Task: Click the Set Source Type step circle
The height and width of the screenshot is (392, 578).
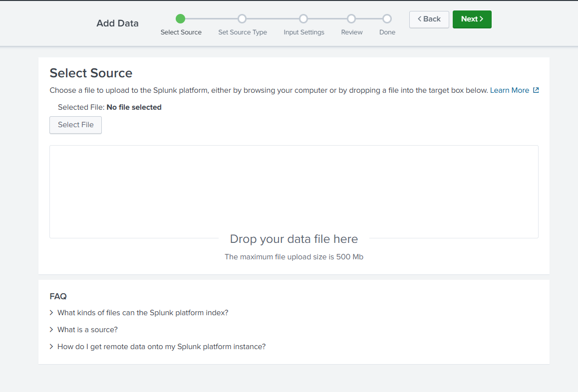Action: [x=242, y=18]
